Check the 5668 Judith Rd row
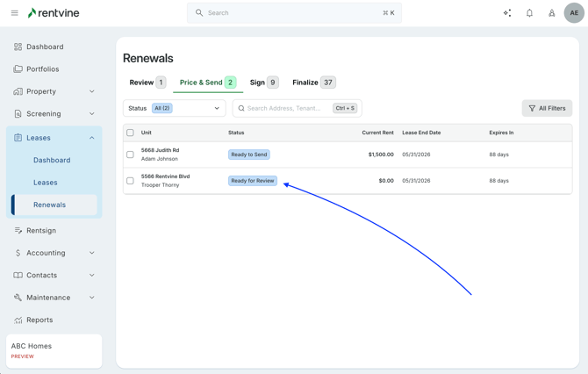Viewport: 588px width, 374px height. [x=130, y=155]
